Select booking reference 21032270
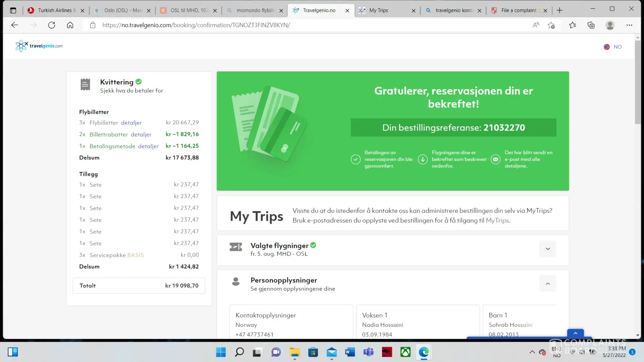This screenshot has height=362, width=644. pyautogui.click(x=504, y=128)
